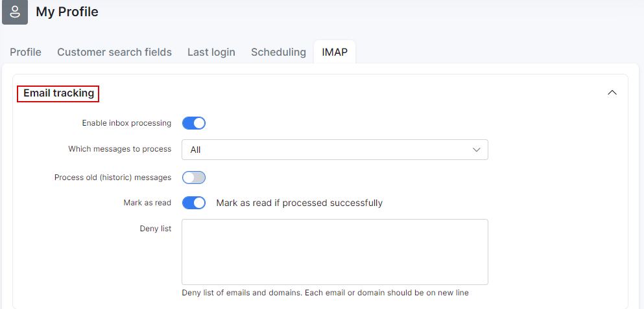The image size is (644, 309).
Task: Open the Customer search fields tab
Action: [x=115, y=52]
